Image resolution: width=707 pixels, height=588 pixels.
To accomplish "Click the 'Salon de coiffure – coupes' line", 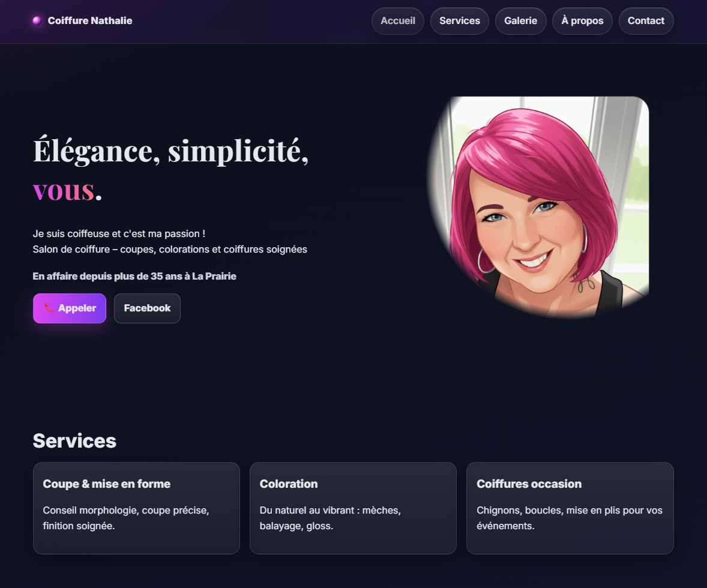I will tap(169, 250).
